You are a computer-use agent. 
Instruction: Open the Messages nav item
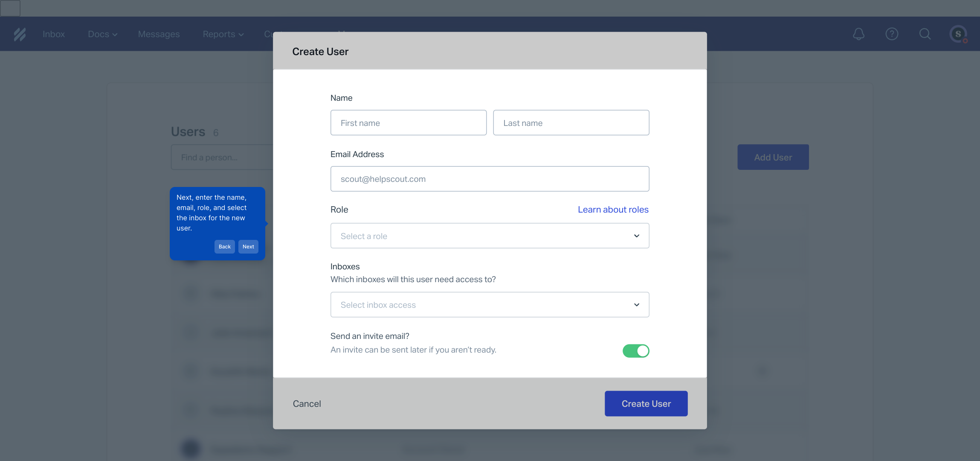click(159, 34)
